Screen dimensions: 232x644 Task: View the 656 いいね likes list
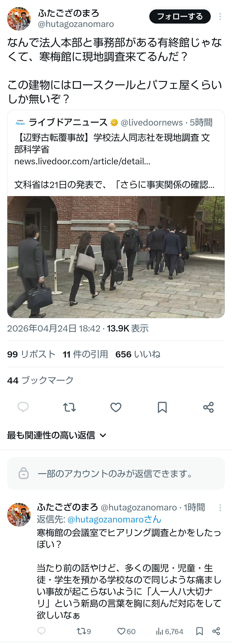[138, 354]
